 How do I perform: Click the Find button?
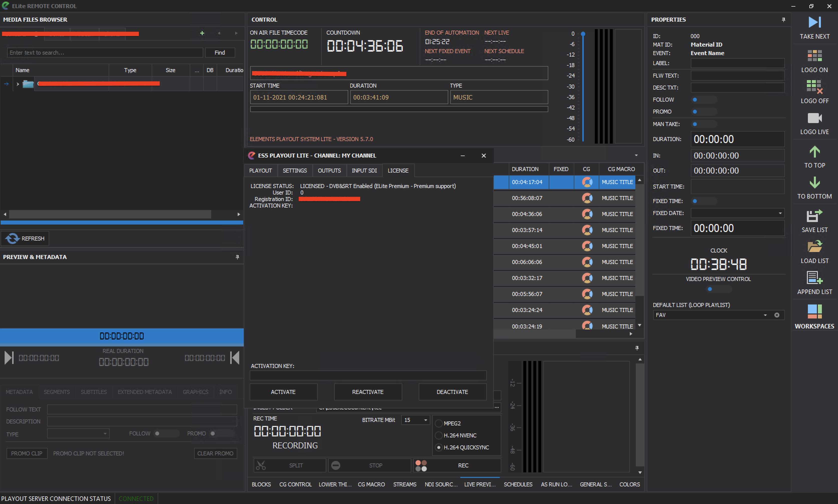coord(220,53)
